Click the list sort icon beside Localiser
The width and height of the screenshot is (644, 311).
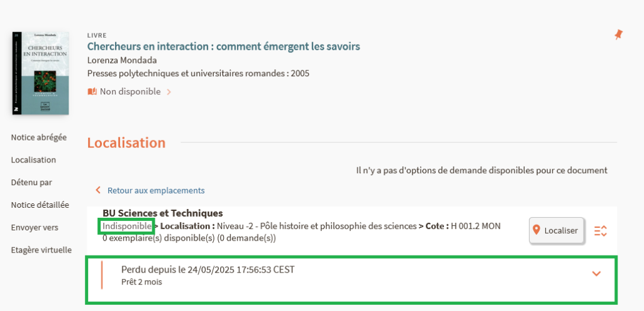(x=601, y=230)
